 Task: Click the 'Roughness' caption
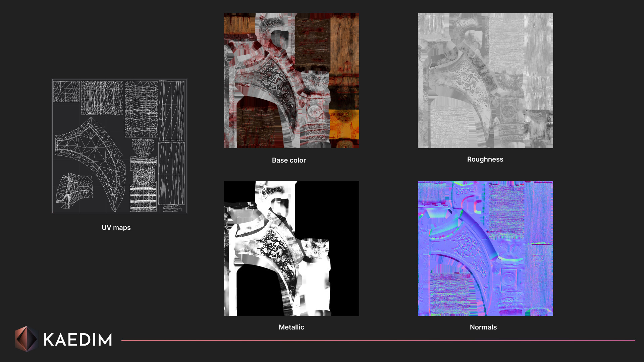(485, 159)
